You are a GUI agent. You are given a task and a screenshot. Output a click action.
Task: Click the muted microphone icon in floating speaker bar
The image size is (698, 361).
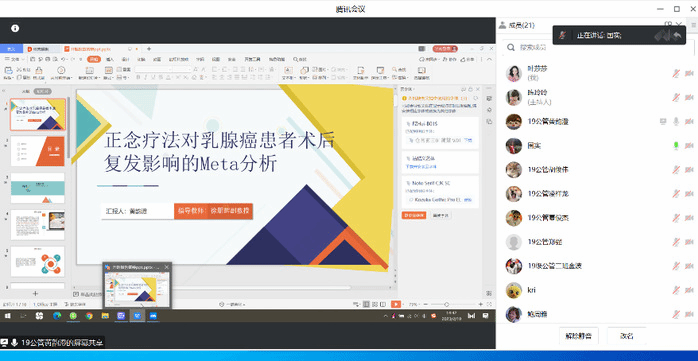click(563, 35)
